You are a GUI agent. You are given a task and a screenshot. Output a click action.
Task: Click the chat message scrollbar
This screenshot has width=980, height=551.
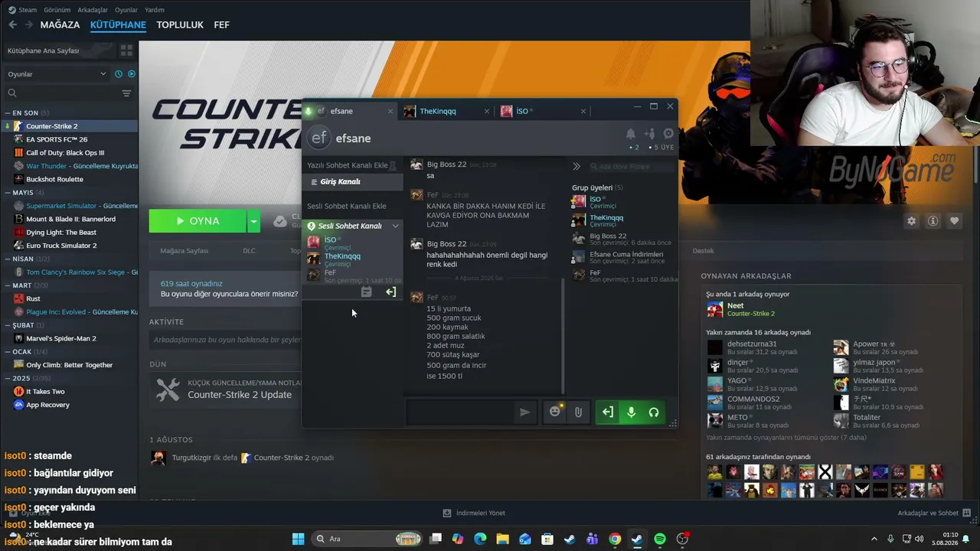tap(563, 336)
